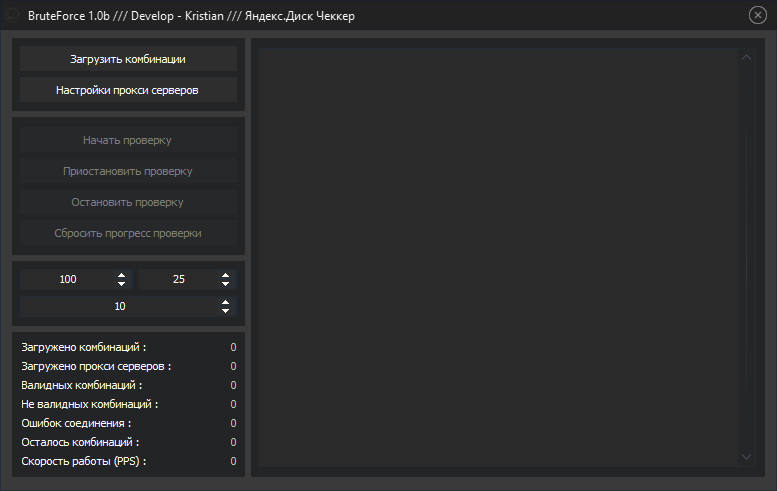Screen dimensions: 777x491
Task: Click the Загрузить комбинации button
Action: point(128,59)
